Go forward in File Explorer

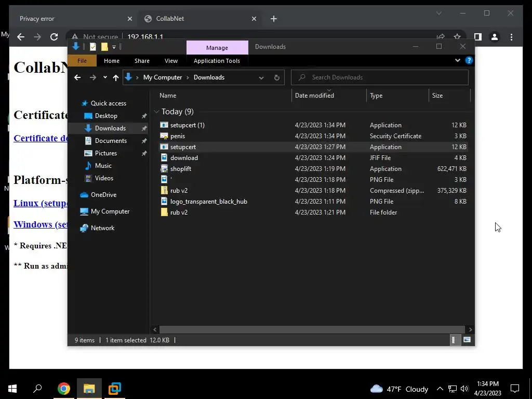(92, 77)
